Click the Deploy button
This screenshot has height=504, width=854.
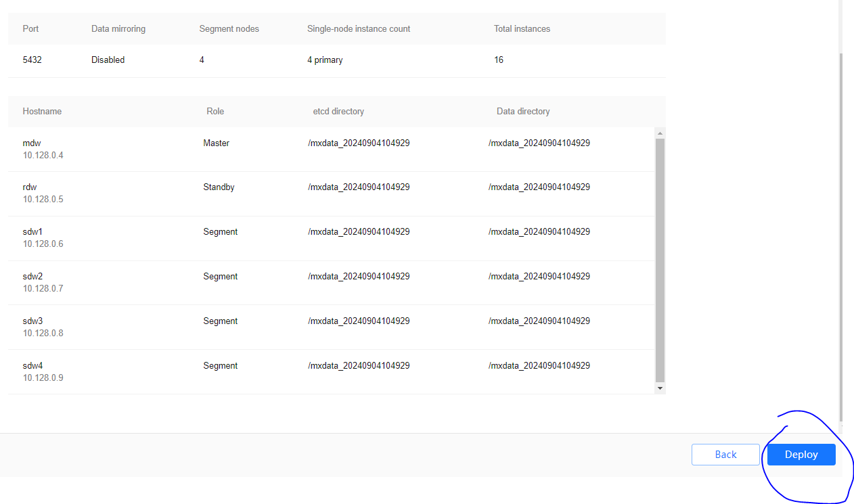point(801,455)
